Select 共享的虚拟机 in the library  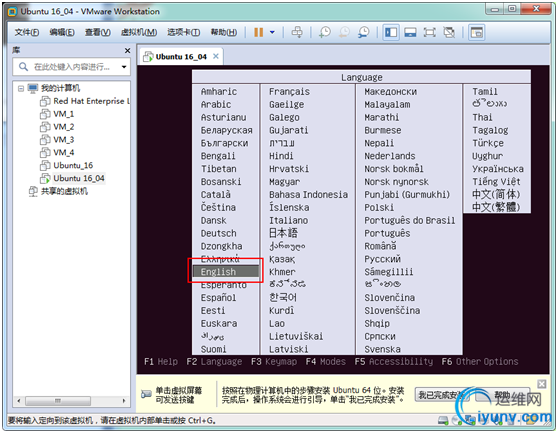point(58,191)
